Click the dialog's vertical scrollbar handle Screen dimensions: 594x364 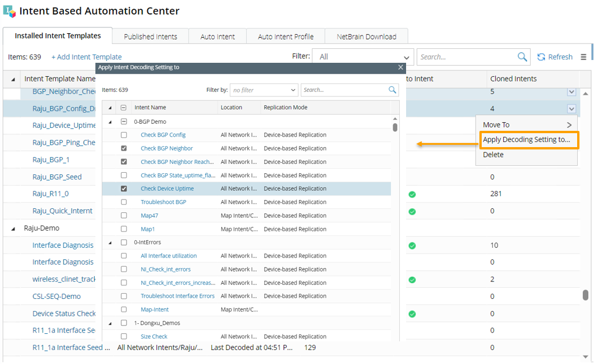coord(395,127)
